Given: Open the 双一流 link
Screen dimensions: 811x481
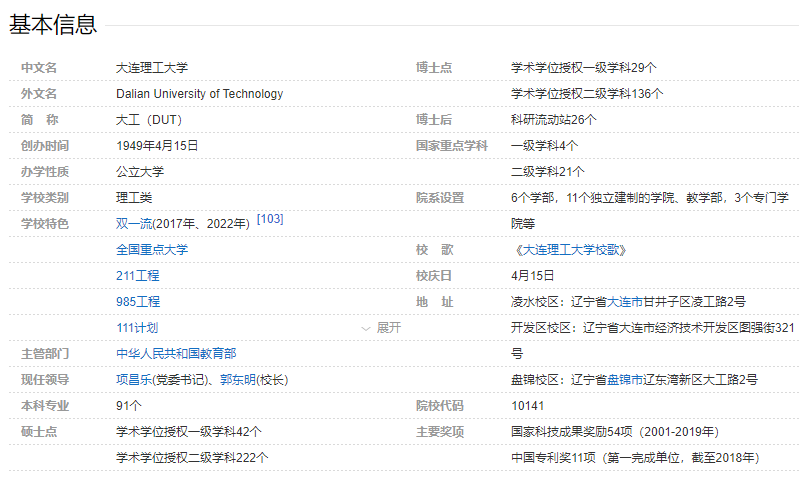Looking at the screenshot, I should pos(134,224).
